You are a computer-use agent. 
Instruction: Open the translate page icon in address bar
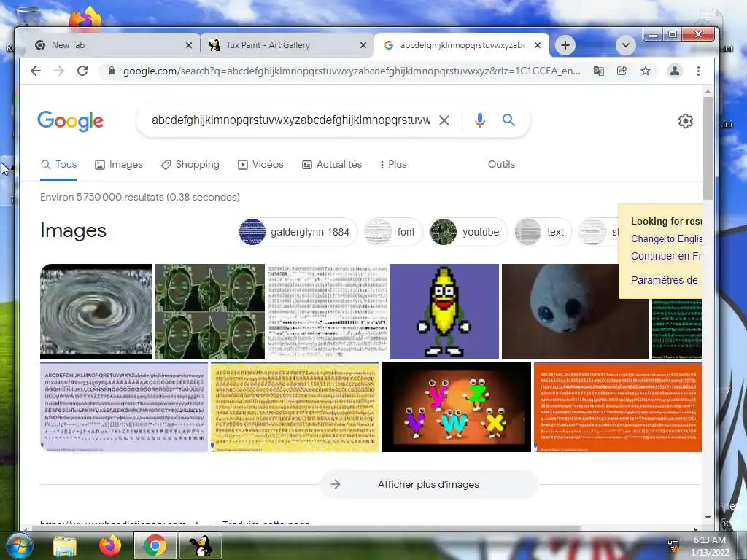(599, 71)
